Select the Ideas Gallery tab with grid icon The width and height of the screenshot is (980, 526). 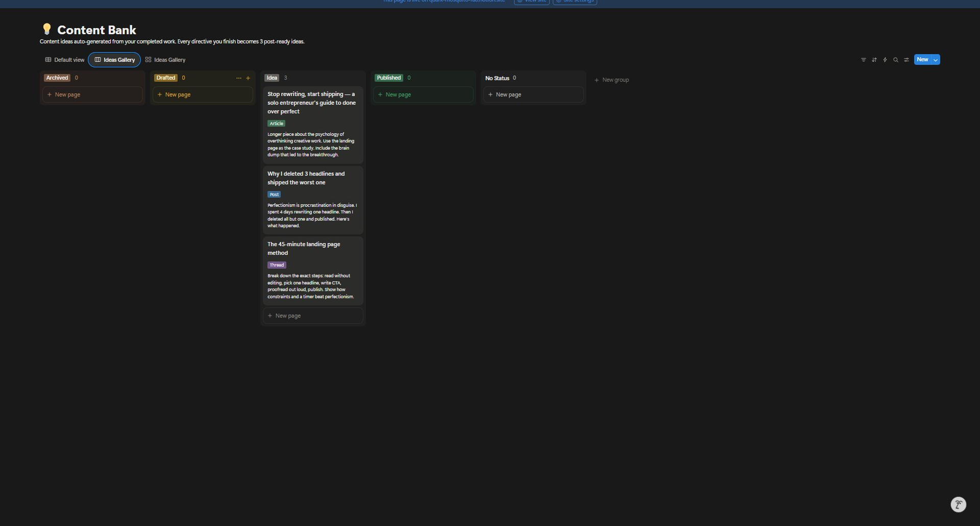tap(165, 60)
